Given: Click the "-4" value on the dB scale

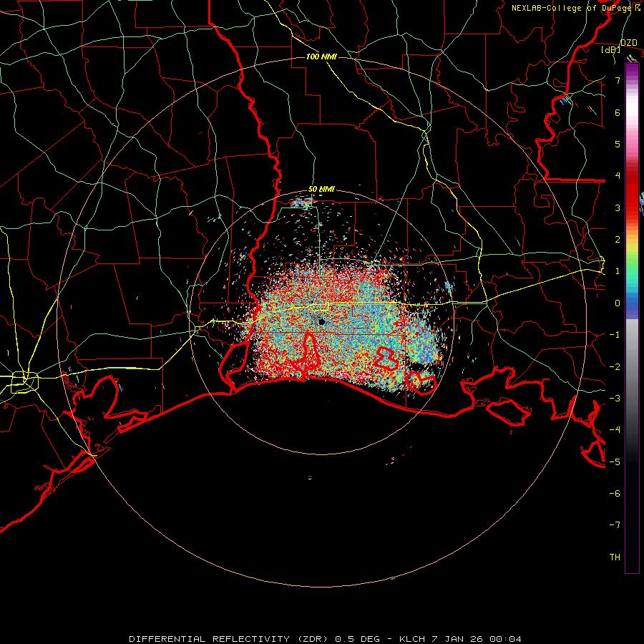Looking at the screenshot, I should 615,430.
